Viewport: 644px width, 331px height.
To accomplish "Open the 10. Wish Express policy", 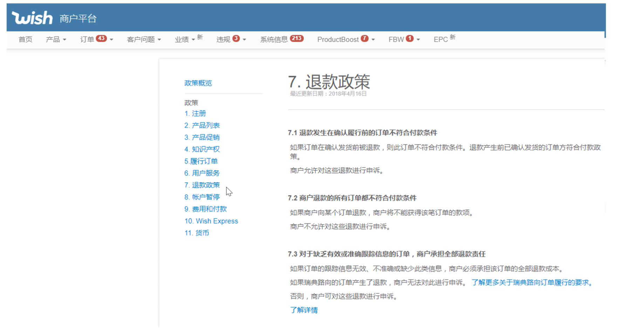I will [211, 221].
